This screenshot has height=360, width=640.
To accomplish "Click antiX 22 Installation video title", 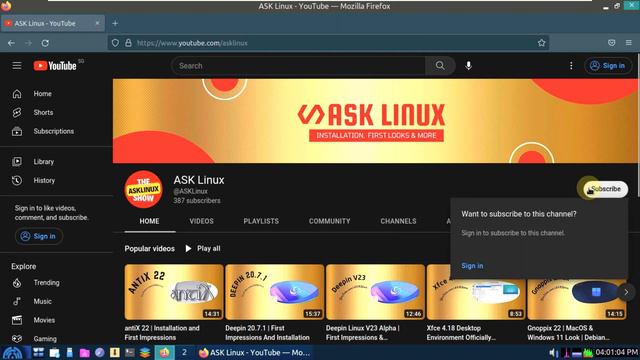I will (x=162, y=333).
